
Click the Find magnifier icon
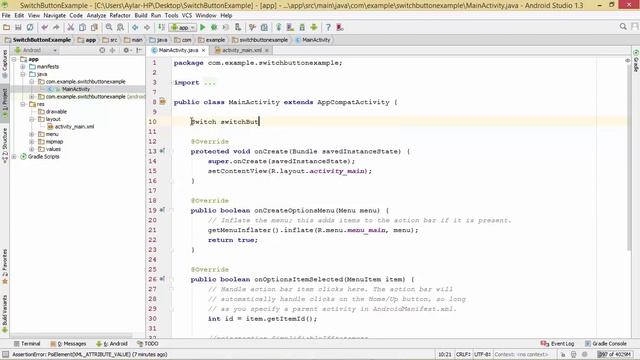pos(109,27)
